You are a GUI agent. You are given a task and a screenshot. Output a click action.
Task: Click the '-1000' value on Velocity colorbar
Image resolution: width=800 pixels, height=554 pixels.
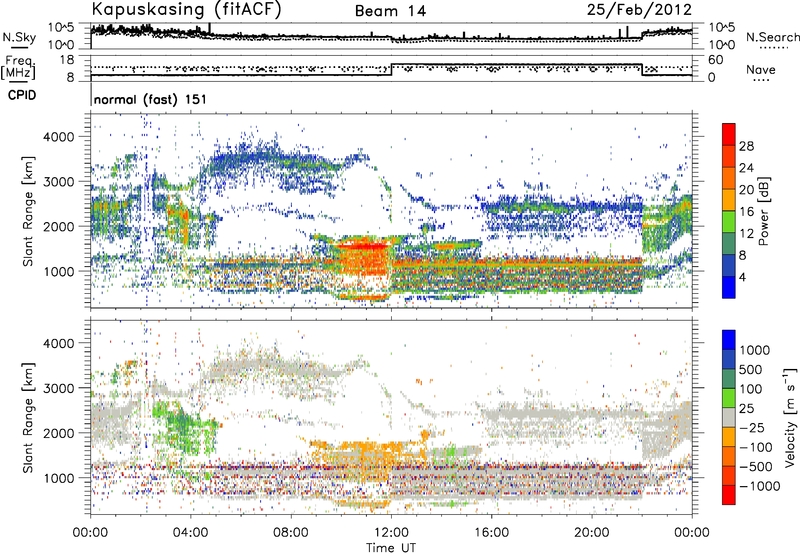pos(759,486)
